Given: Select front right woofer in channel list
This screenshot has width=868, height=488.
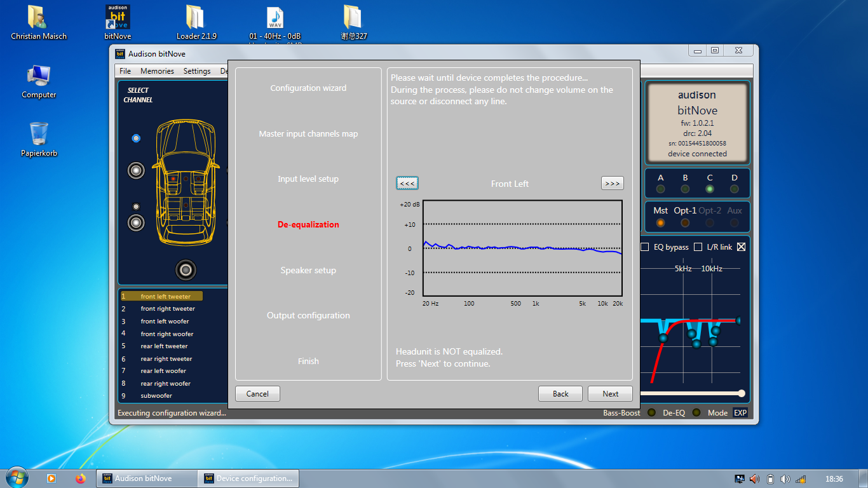Looking at the screenshot, I should pyautogui.click(x=166, y=334).
